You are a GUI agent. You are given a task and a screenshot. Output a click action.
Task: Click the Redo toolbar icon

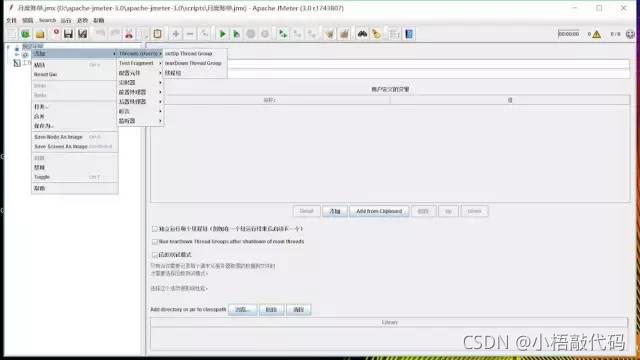click(x=115, y=34)
